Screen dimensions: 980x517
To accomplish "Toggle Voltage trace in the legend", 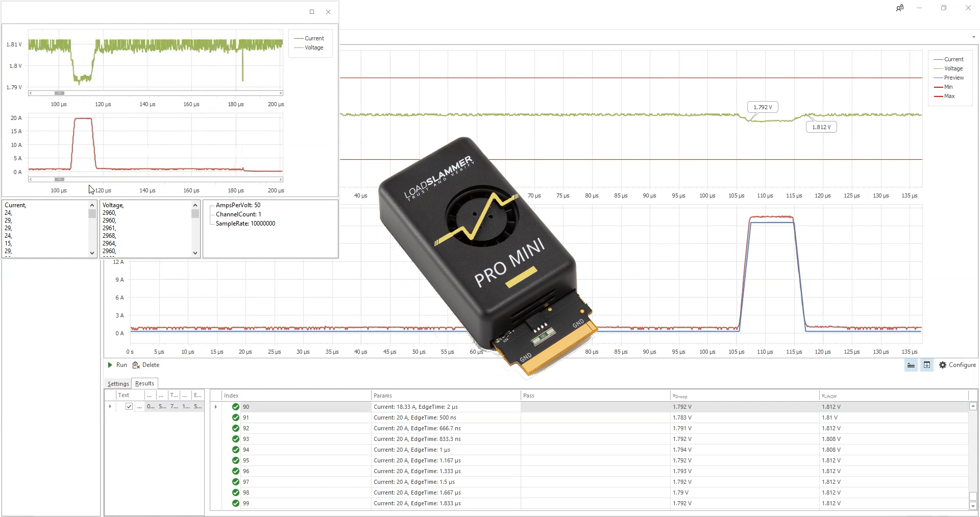I will (951, 68).
